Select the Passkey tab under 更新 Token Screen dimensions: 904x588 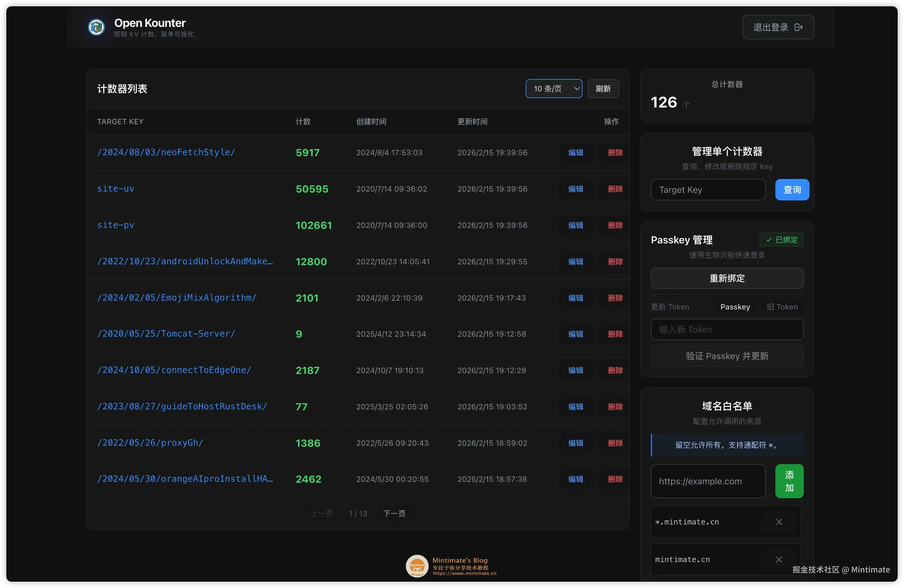735,307
